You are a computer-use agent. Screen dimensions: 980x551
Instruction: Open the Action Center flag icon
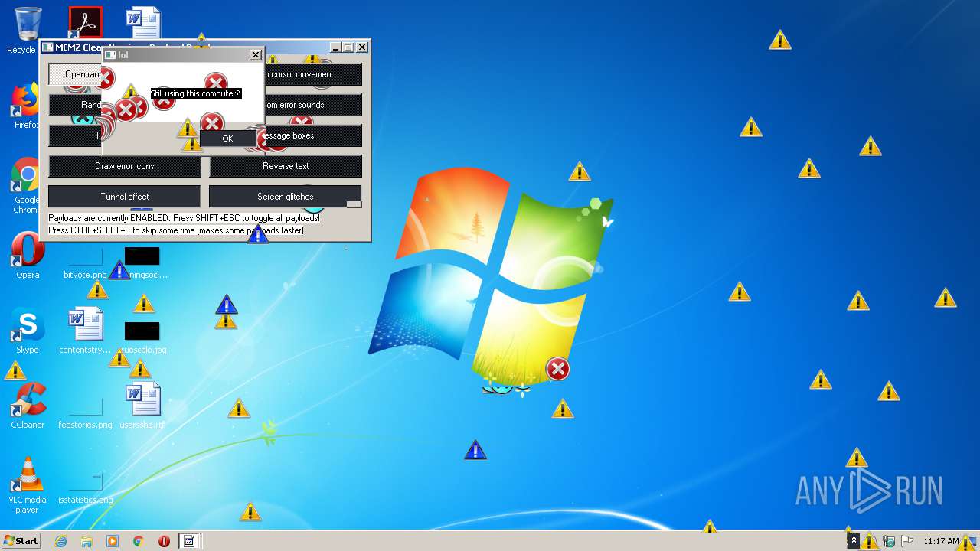pyautogui.click(x=907, y=541)
